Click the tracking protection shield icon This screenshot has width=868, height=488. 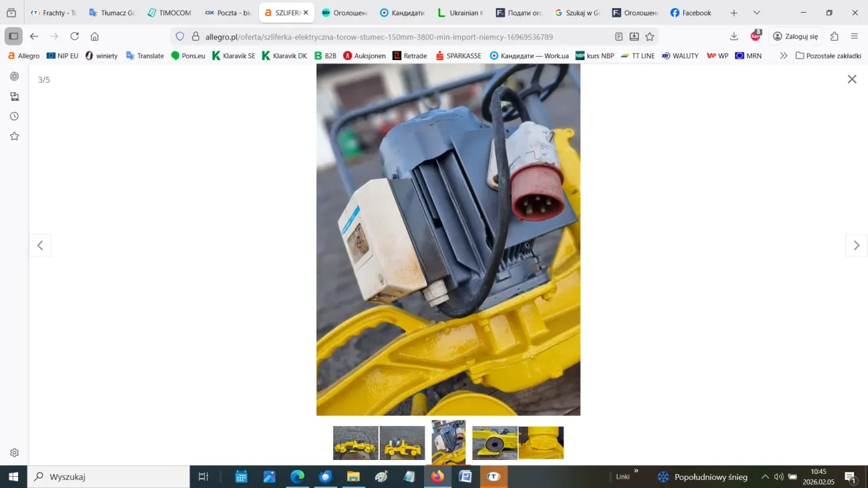coord(180,37)
